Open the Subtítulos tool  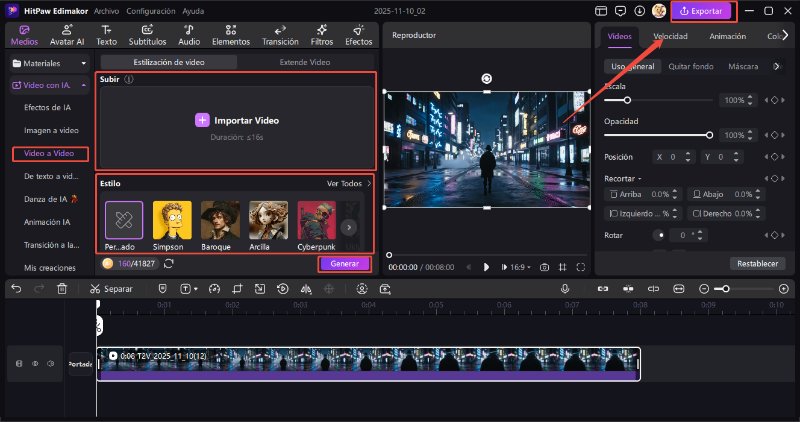pos(147,35)
